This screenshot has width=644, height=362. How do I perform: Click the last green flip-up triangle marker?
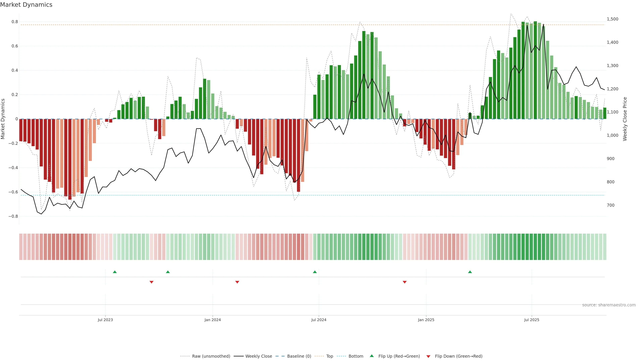click(x=470, y=272)
